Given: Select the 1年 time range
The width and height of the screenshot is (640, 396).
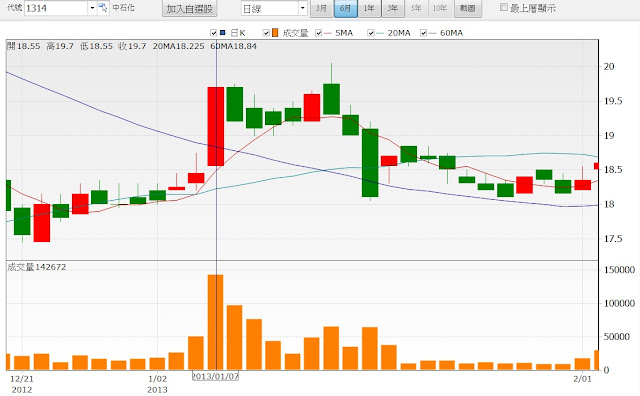Looking at the screenshot, I should point(369,9).
